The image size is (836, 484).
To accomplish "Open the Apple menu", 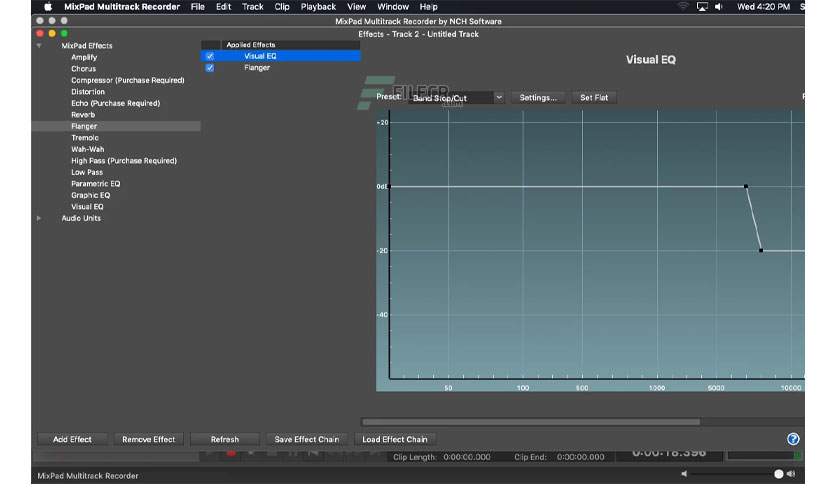I will point(48,7).
